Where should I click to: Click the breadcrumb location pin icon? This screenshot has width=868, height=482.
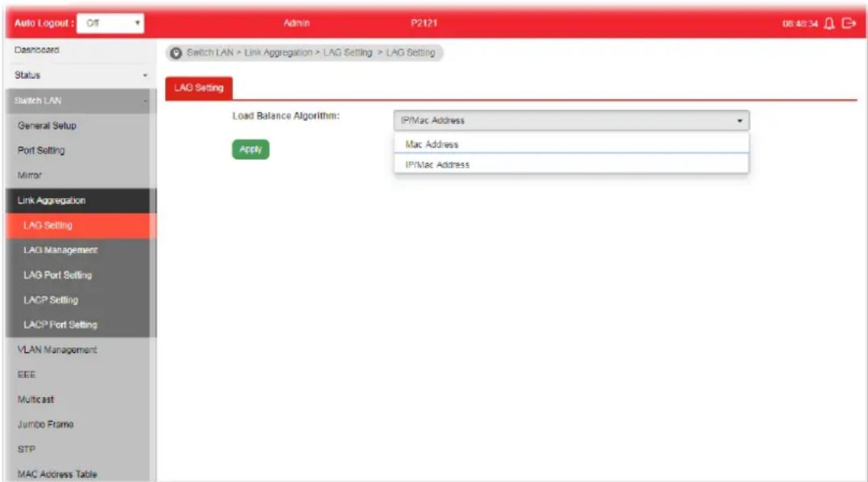[176, 53]
